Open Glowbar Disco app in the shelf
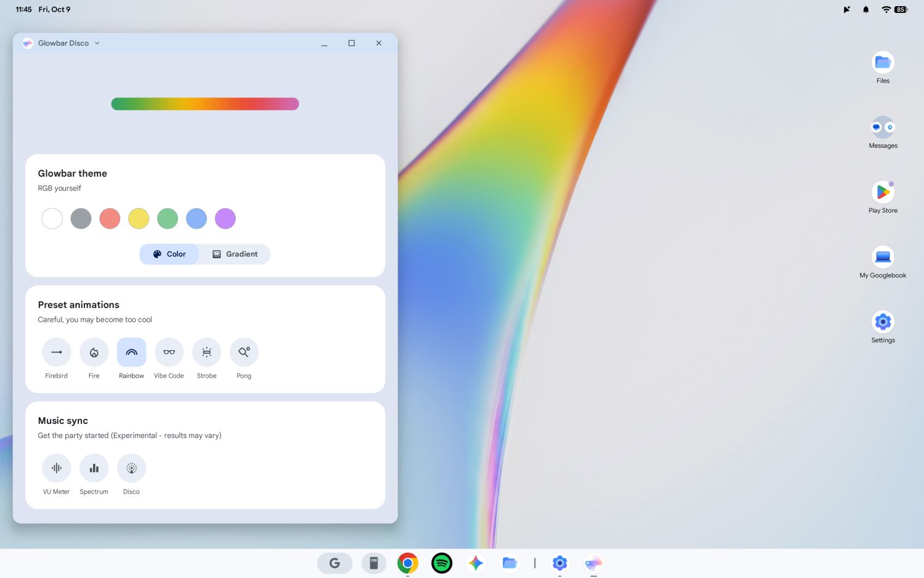The width and height of the screenshot is (924, 578). click(593, 563)
